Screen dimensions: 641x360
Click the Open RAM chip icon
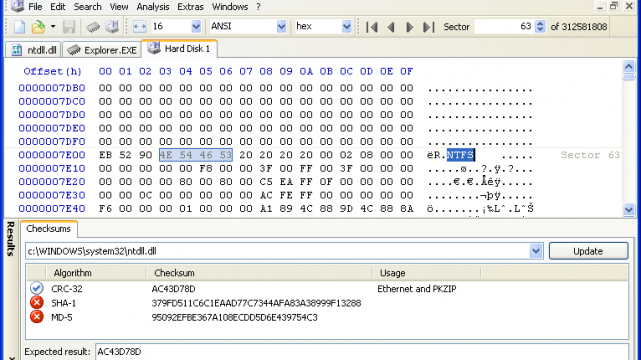coord(93,27)
